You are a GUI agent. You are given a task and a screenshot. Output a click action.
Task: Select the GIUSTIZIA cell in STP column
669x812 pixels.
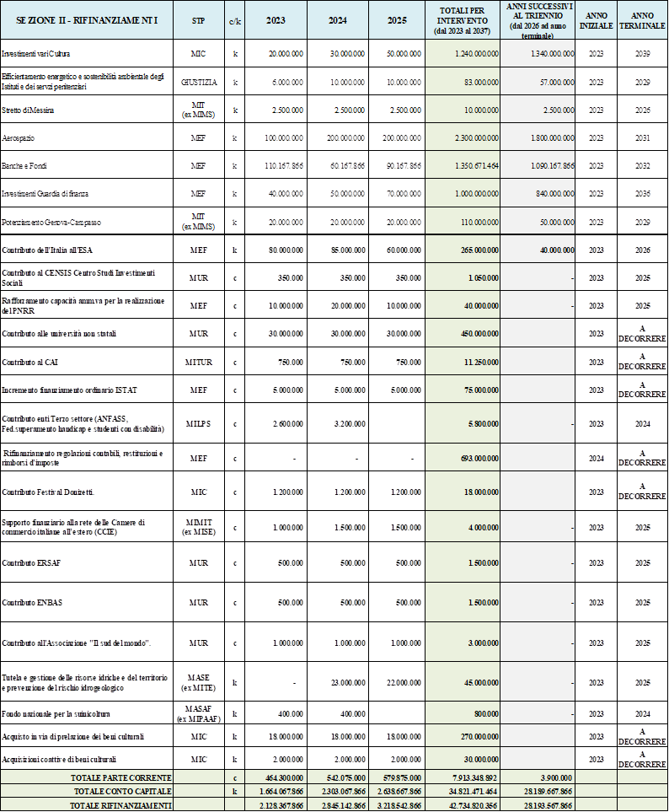coord(198,82)
